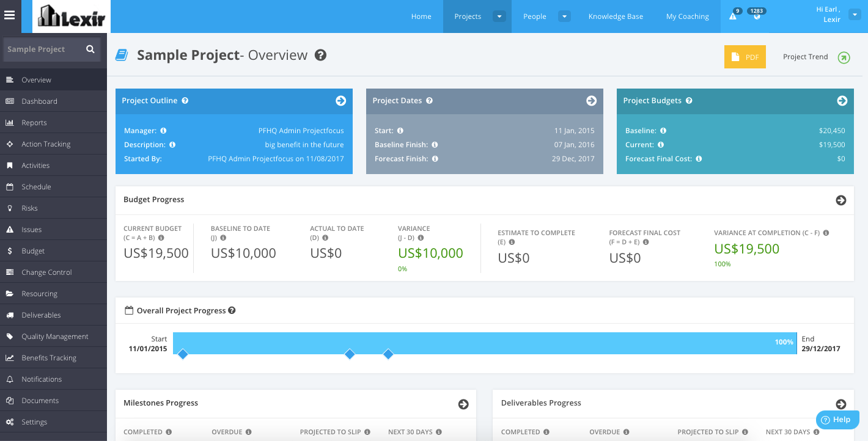Open Milestones Progress arrow icon
Viewport: 868px width, 441px height.
tap(463, 404)
